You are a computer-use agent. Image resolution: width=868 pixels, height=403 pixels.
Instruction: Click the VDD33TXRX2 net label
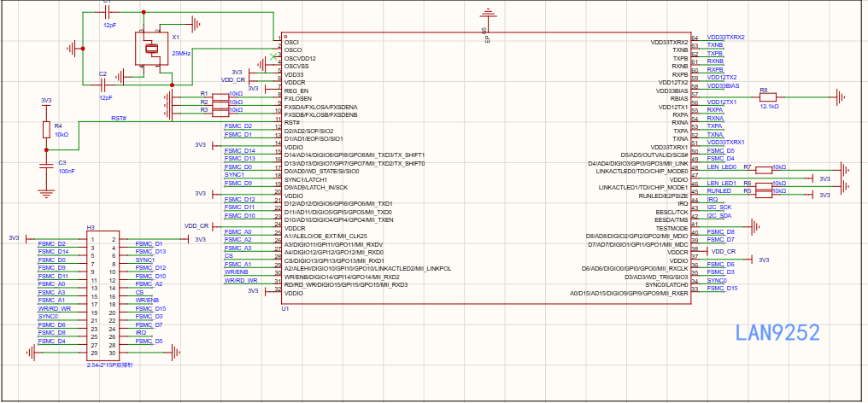tap(725, 37)
